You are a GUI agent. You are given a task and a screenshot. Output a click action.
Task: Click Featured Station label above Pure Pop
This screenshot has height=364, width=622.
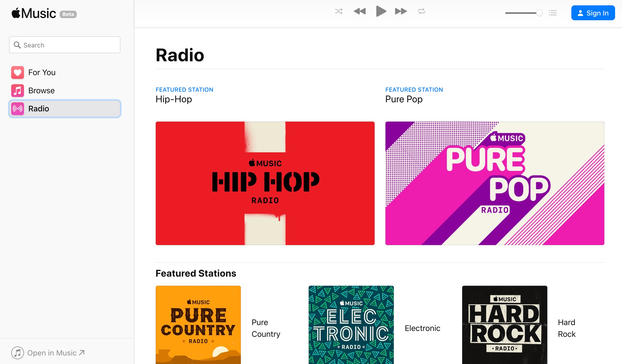[414, 90]
